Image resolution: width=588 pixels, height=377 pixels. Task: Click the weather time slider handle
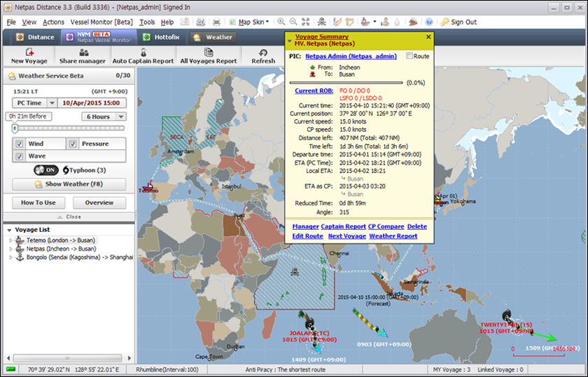tap(15, 129)
